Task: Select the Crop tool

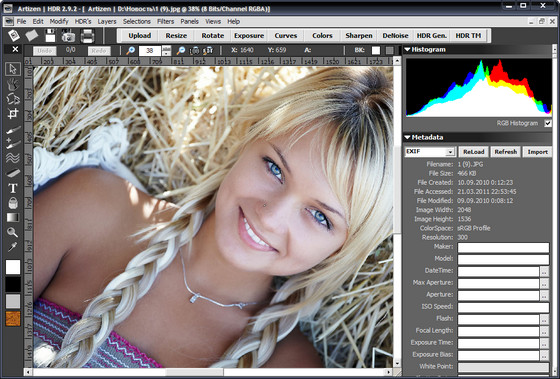Action: pos(13,114)
